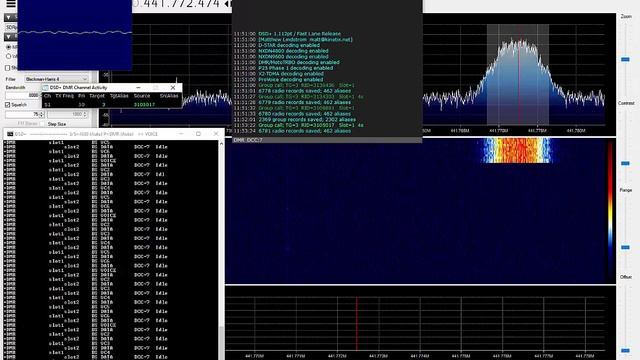Collapse the Radio panel header arrow
Image resolution: width=640 pixels, height=360 pixels.
pyautogui.click(x=8, y=37)
